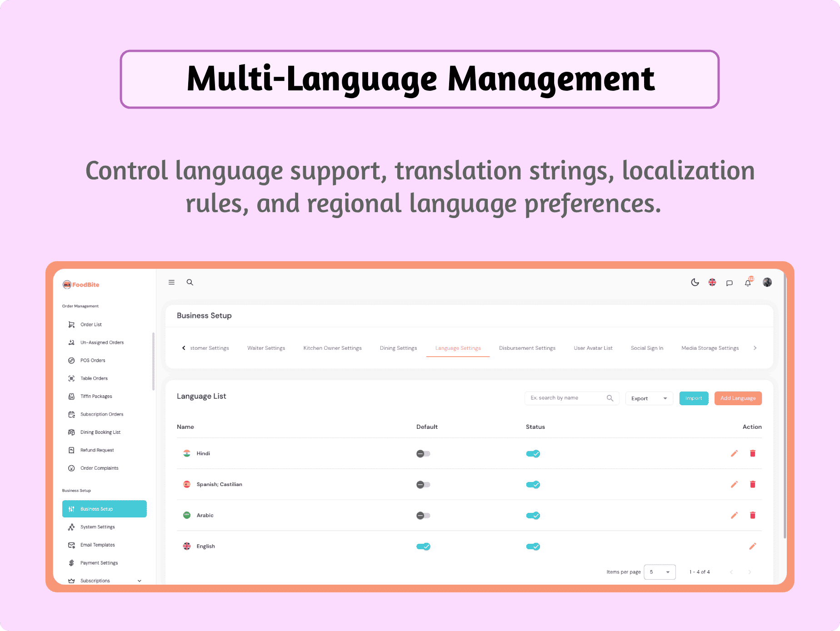Click the Email Templates envelope icon
840x631 pixels.
coord(71,545)
